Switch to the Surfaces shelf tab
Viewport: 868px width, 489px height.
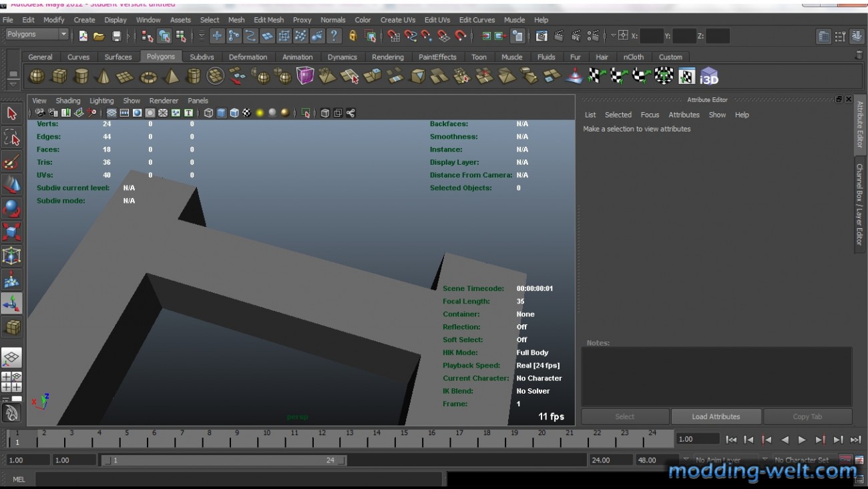118,57
